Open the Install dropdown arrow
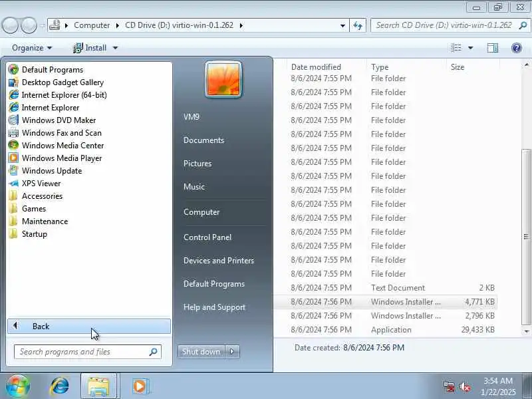Screen dimensions: 532x399 115,48
